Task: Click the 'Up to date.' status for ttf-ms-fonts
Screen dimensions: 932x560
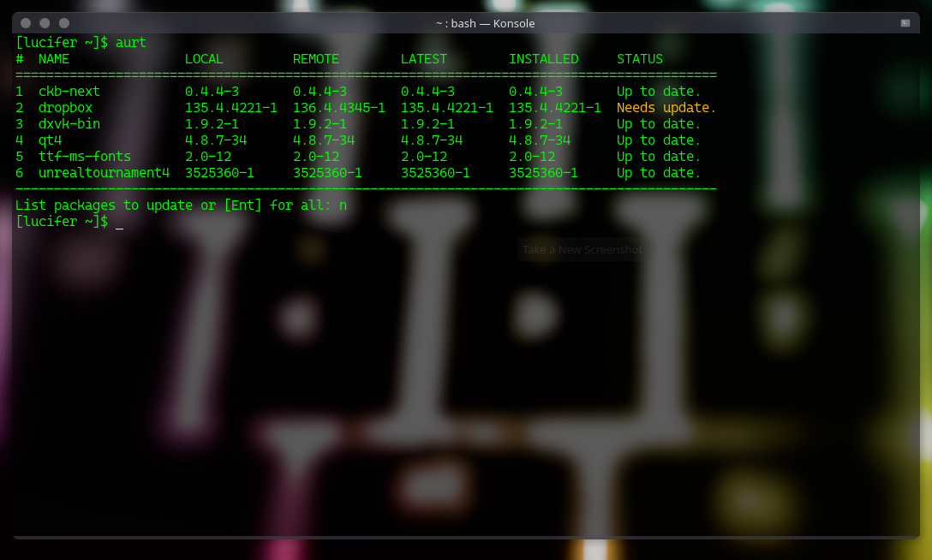Action: pyautogui.click(x=659, y=156)
